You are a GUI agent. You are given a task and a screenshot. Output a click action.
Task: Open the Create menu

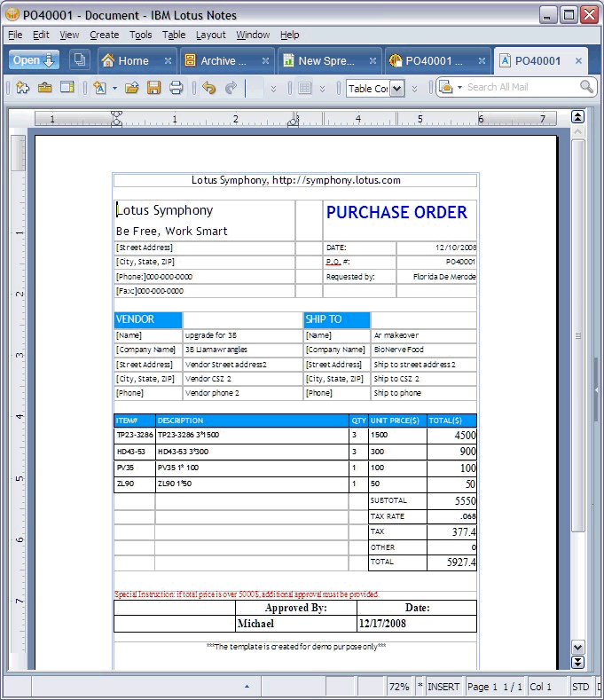click(x=104, y=35)
